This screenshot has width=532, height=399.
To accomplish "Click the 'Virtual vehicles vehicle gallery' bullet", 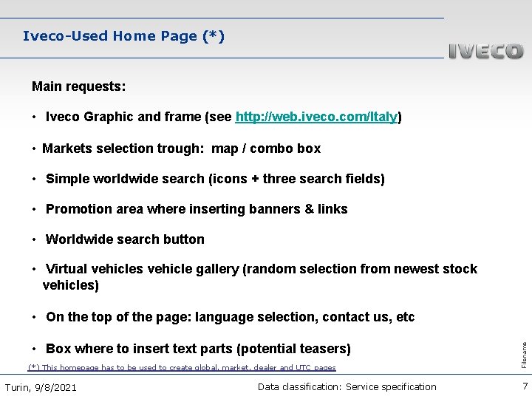I will [260, 277].
